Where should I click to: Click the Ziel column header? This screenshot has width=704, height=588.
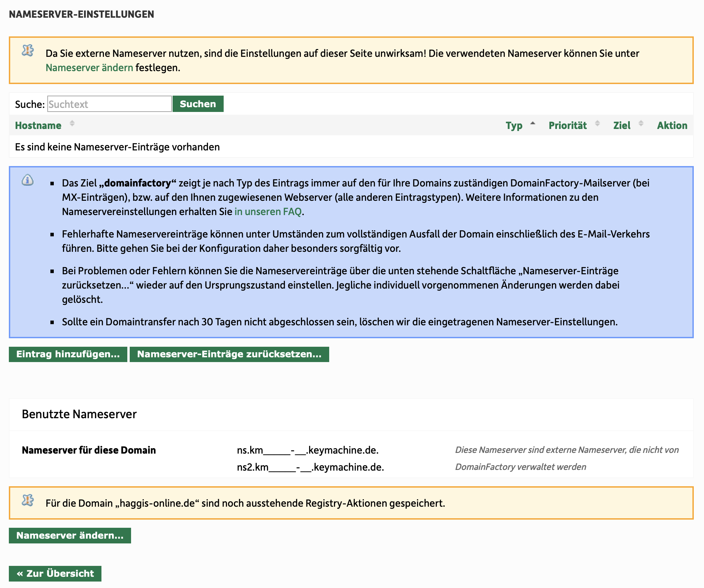pos(622,126)
